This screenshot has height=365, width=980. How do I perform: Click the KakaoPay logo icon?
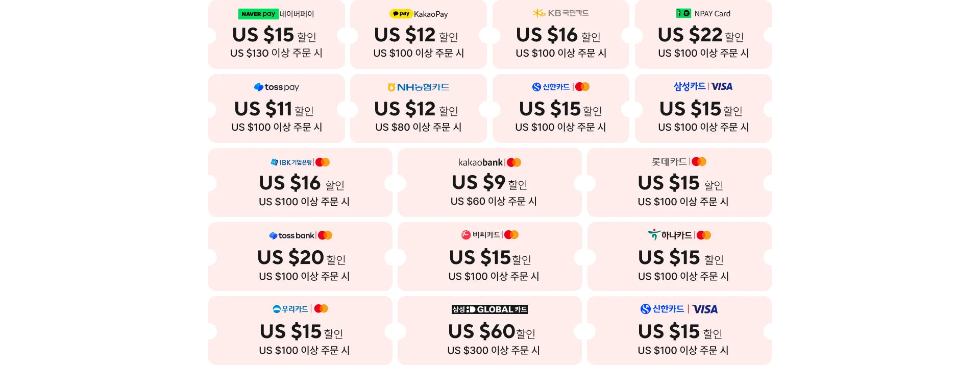click(x=401, y=14)
